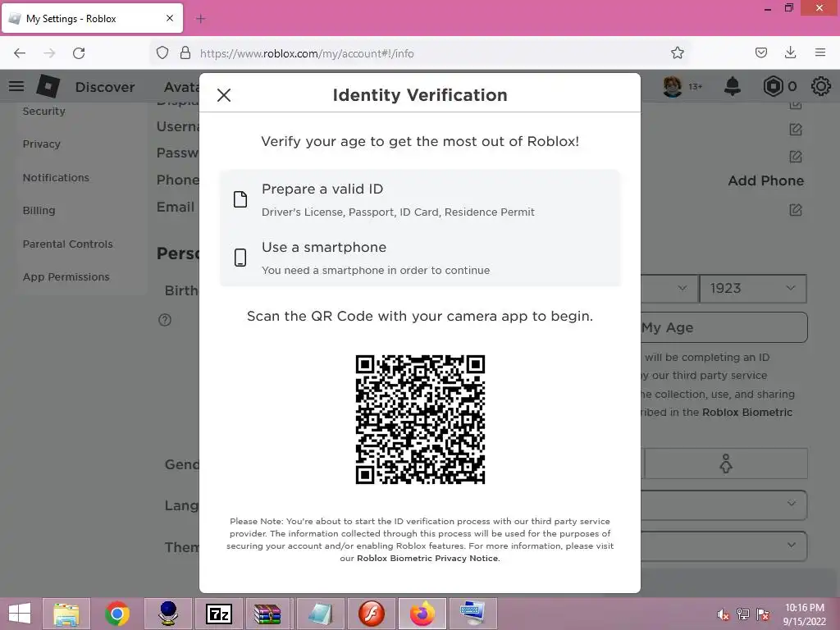The height and width of the screenshot is (630, 840).
Task: Go to Billing settings tab
Action: point(39,211)
